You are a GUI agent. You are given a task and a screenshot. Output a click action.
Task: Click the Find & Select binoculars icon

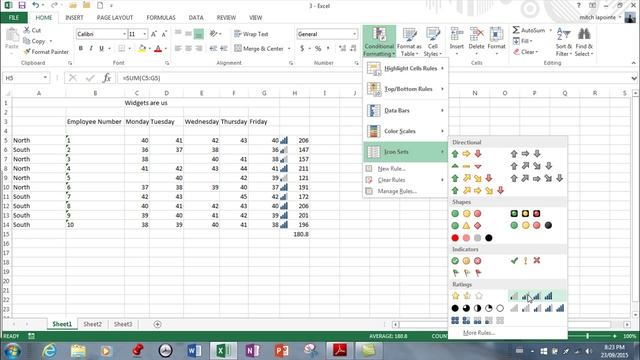coord(584,41)
